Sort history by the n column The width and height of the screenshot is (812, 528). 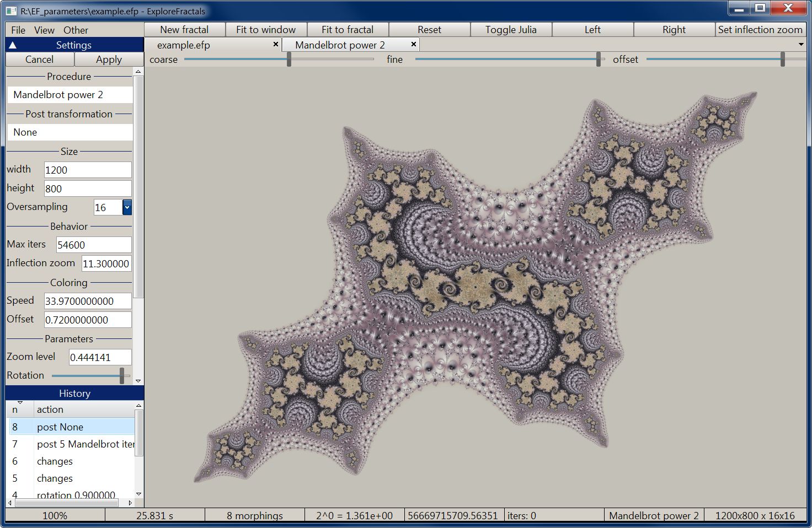[18, 409]
